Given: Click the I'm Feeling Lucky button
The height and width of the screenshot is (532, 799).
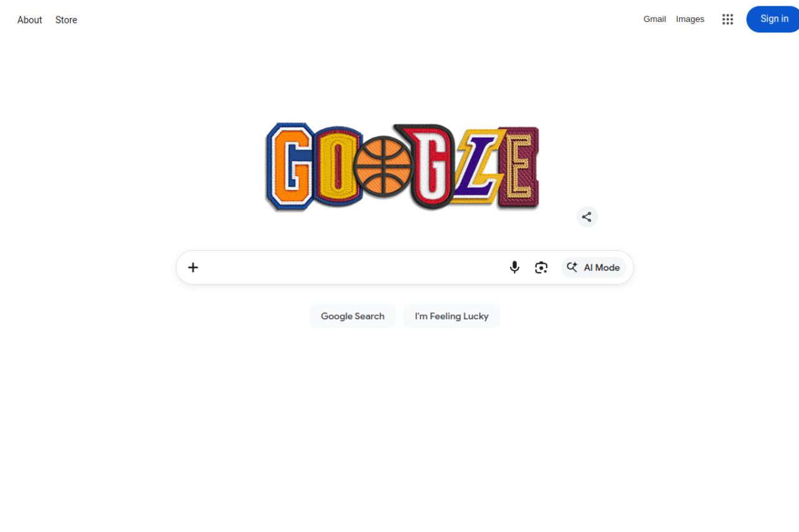Looking at the screenshot, I should 451,316.
